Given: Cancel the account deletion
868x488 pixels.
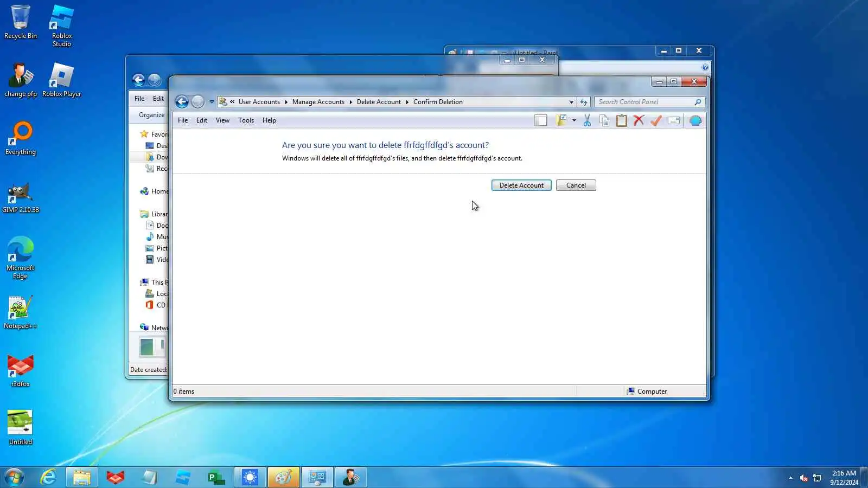Looking at the screenshot, I should coord(576,185).
